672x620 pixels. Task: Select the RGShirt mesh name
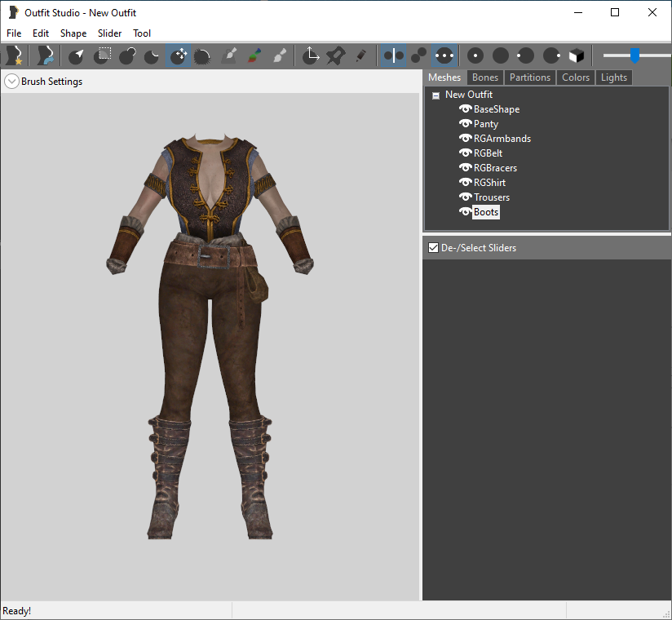click(x=489, y=183)
